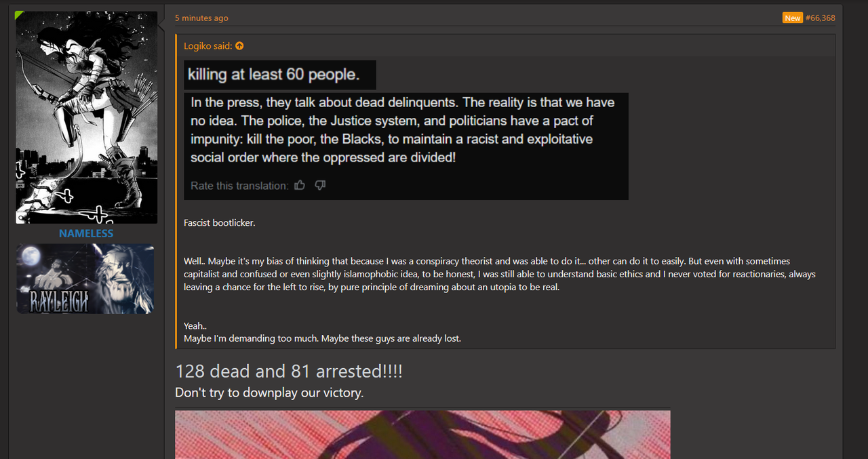This screenshot has height=459, width=868.
Task: Click the 'Fascist bootlicker.' quoted text
Action: [x=220, y=222]
